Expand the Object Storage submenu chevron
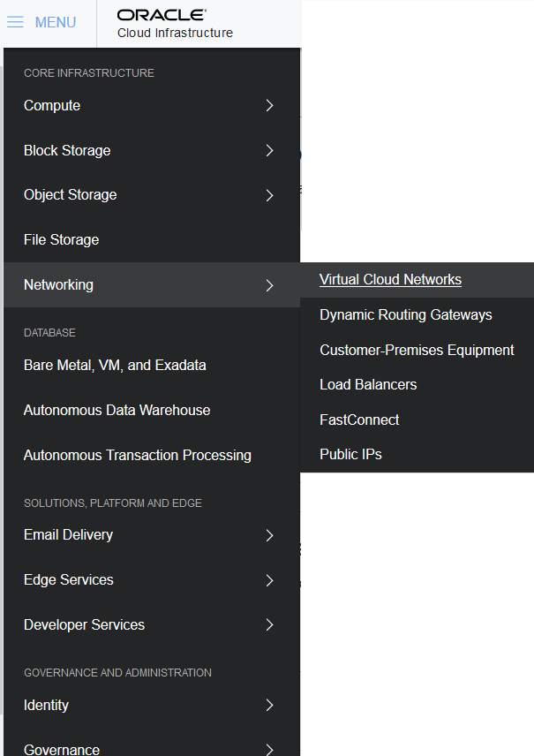The image size is (534, 756). (269, 195)
